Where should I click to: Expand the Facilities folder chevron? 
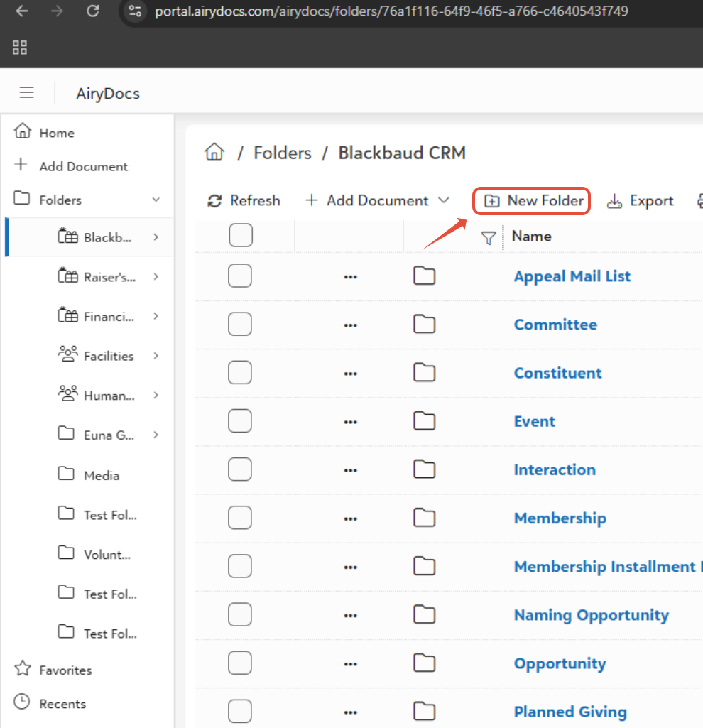tap(156, 356)
